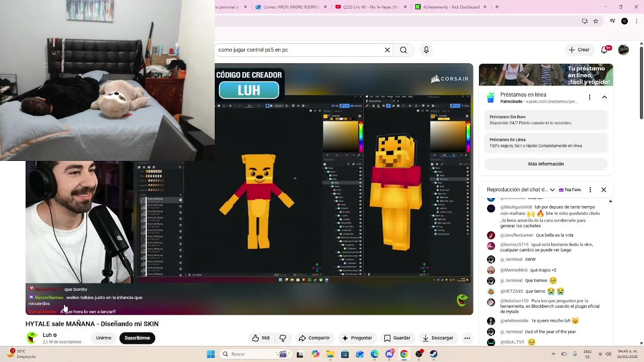The height and width of the screenshot is (362, 644).
Task: Open YouTube notifications bell
Action: pos(605,50)
